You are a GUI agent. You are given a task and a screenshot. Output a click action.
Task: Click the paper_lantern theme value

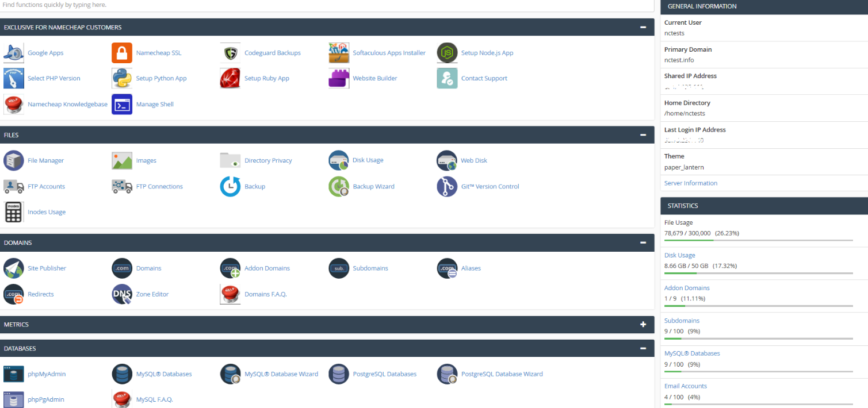pyautogui.click(x=684, y=167)
